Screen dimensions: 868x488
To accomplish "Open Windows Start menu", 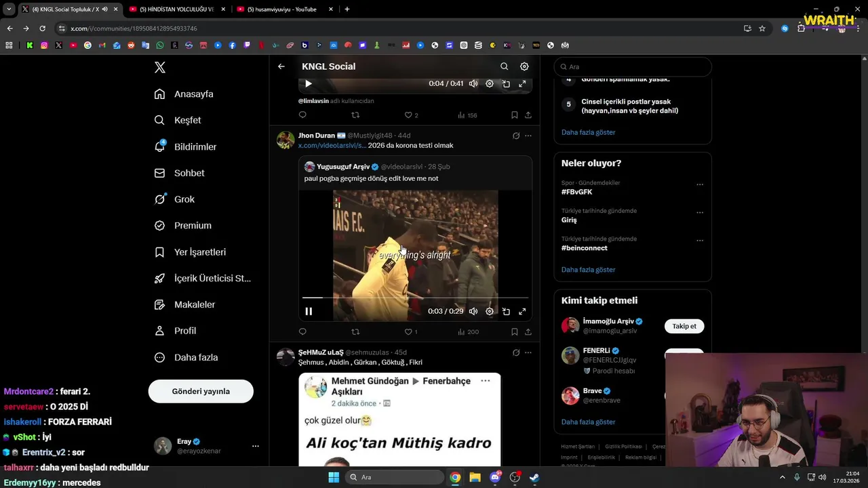I will pos(334,477).
